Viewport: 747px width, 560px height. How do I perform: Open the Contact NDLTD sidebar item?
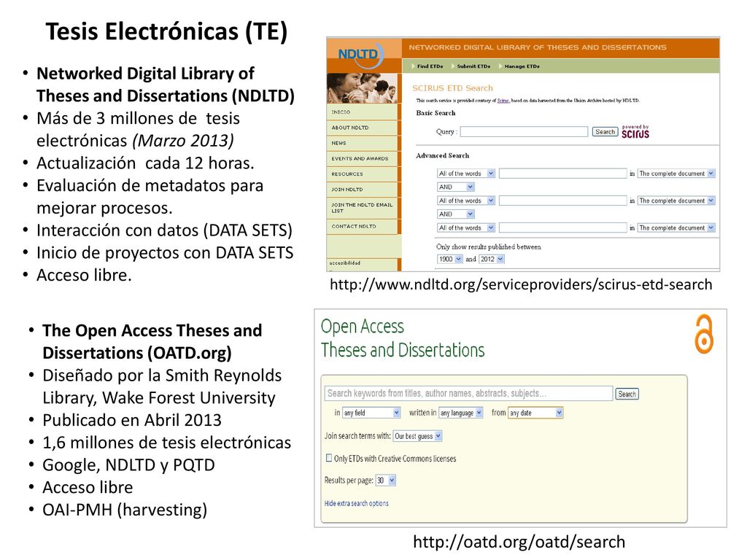click(354, 226)
